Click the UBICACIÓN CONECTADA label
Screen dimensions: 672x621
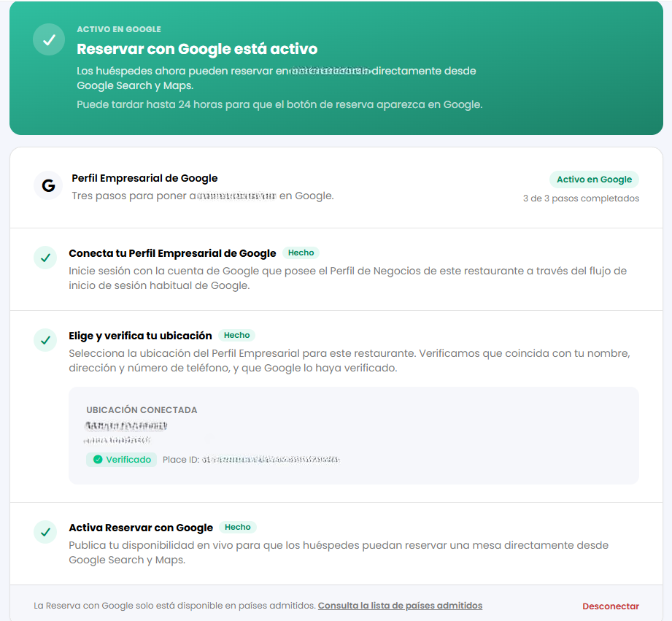pos(142,409)
